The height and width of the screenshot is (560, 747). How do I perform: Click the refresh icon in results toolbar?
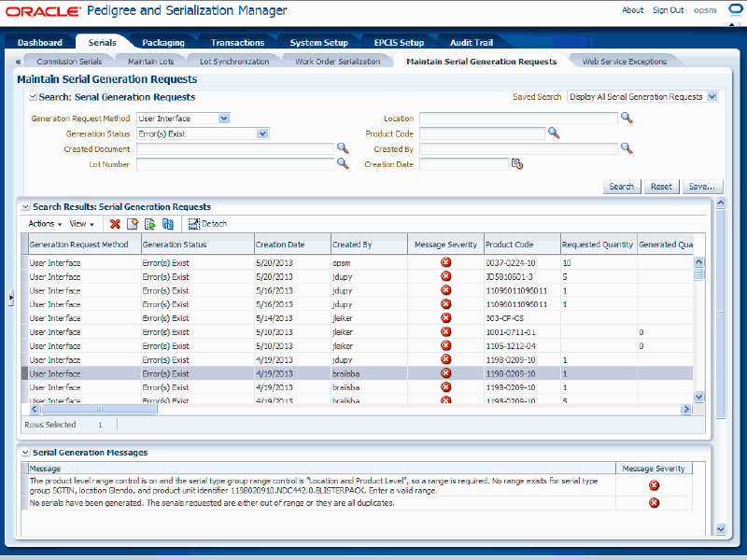168,224
